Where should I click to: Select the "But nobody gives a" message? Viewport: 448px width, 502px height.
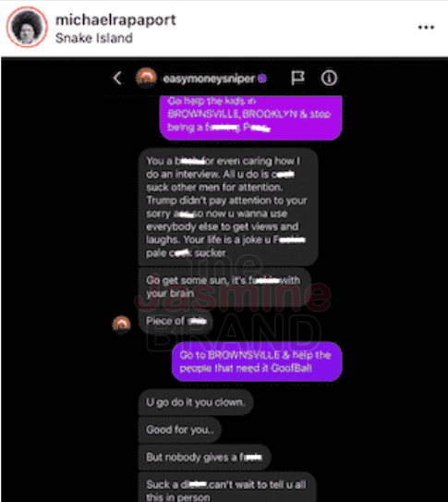204,458
